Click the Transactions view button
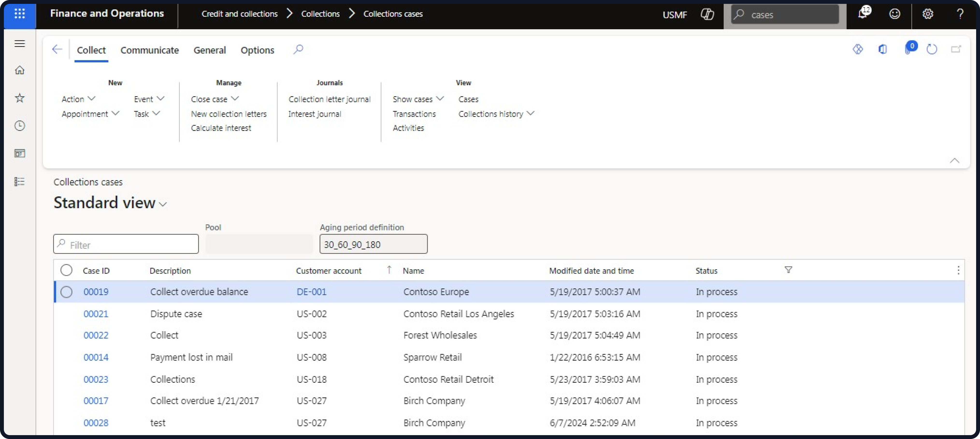The height and width of the screenshot is (439, 980). (414, 114)
